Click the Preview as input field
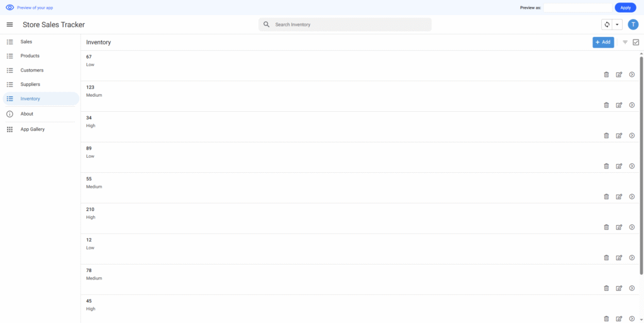This screenshot has width=644, height=323. (x=577, y=8)
